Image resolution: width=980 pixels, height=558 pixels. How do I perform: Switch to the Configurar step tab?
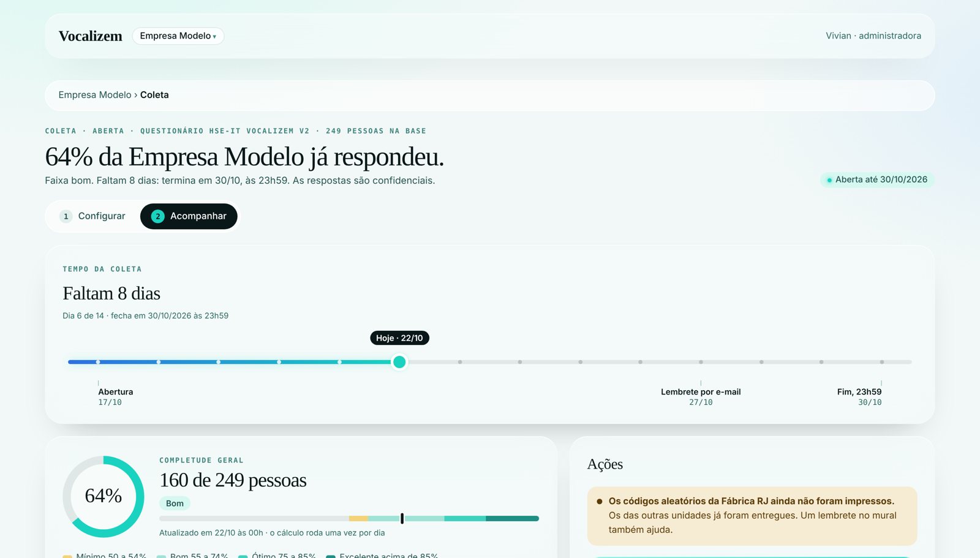92,216
